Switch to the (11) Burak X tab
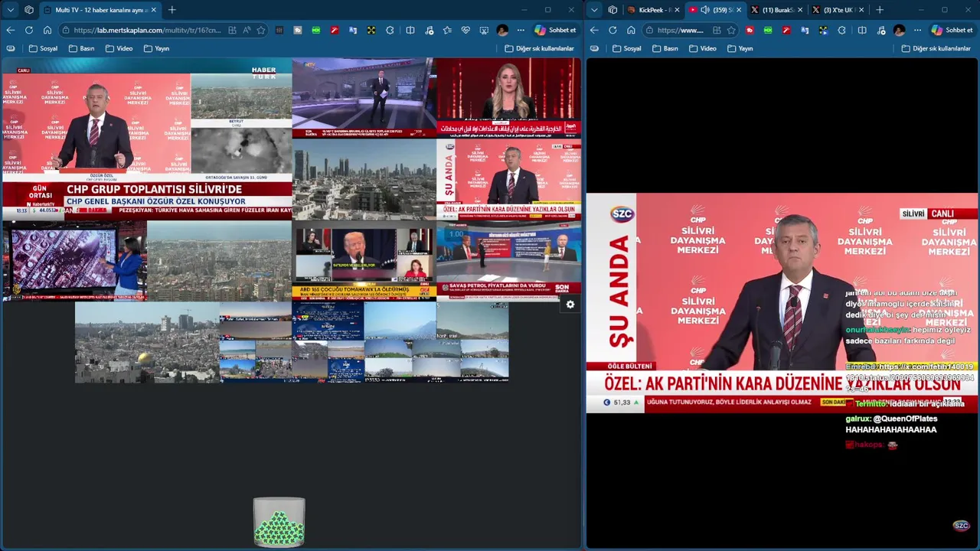The height and width of the screenshot is (551, 980). pos(775,10)
